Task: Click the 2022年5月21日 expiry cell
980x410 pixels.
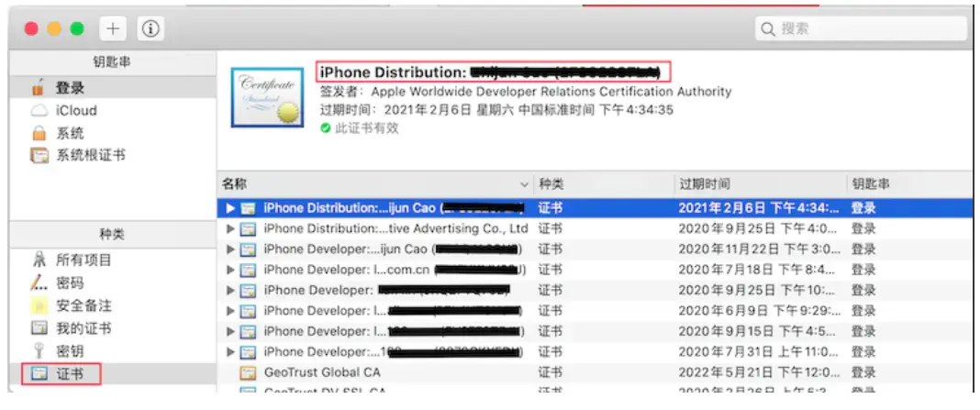Action: point(760,372)
